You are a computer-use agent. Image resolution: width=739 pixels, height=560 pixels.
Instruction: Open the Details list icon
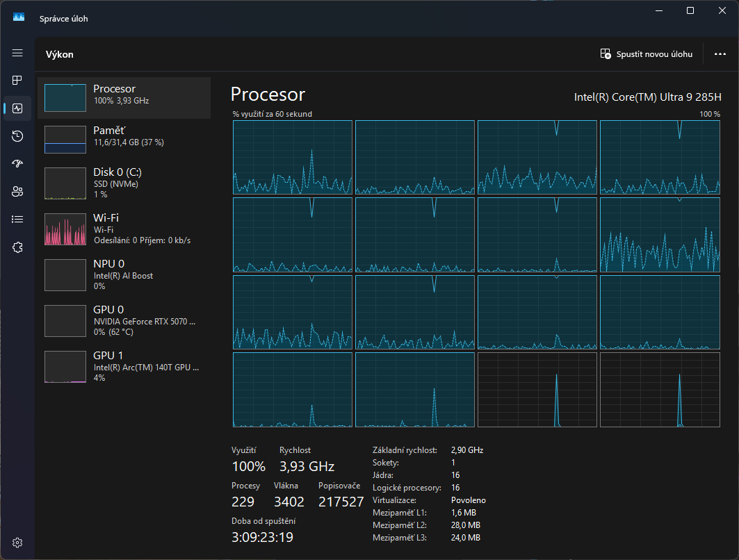[x=17, y=220]
